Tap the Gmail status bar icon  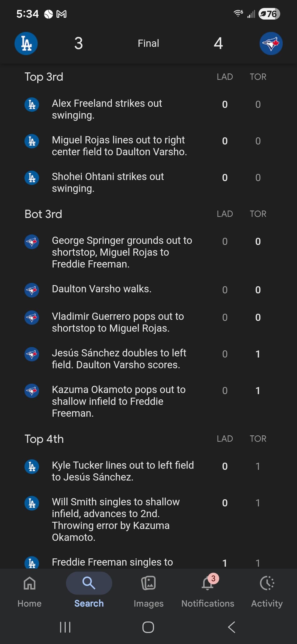click(61, 14)
